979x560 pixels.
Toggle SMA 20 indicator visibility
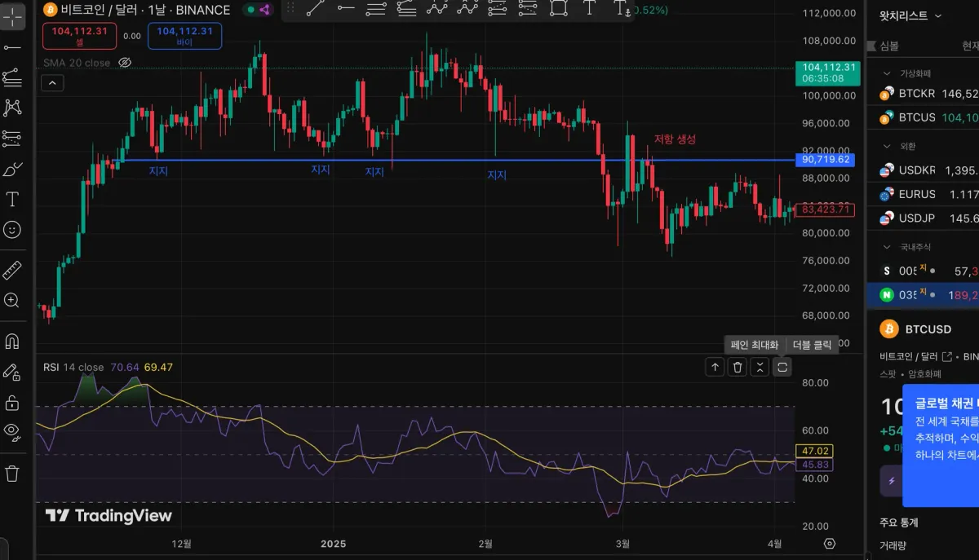tap(125, 63)
